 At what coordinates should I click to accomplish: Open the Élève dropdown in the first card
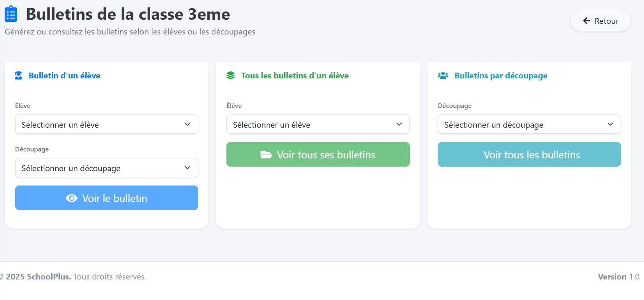pyautogui.click(x=106, y=124)
